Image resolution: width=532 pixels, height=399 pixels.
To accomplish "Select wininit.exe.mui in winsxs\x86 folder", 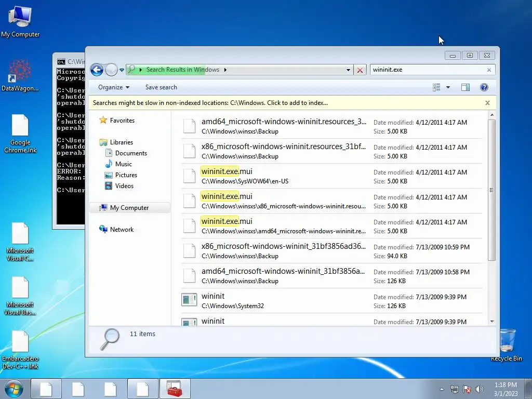I will coord(331,201).
